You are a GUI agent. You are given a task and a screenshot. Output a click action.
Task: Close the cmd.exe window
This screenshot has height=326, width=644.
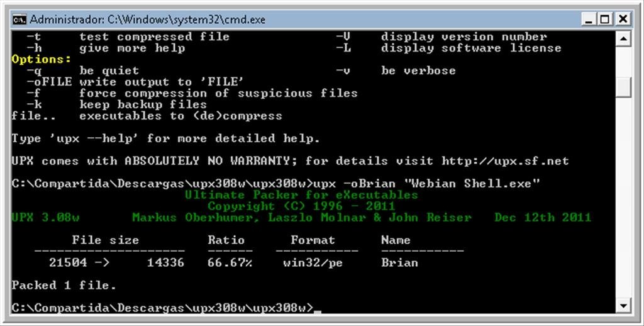tap(623, 19)
